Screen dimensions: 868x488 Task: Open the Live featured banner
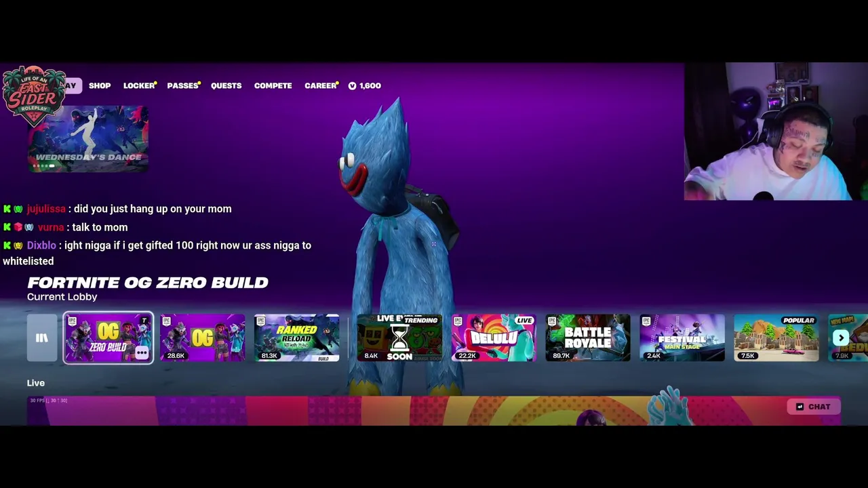[434, 411]
